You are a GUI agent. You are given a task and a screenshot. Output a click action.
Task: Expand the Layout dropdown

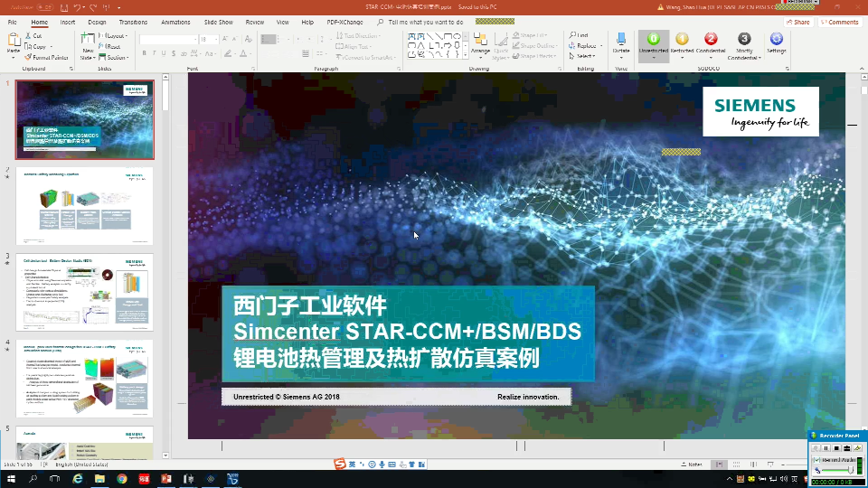[x=116, y=36]
